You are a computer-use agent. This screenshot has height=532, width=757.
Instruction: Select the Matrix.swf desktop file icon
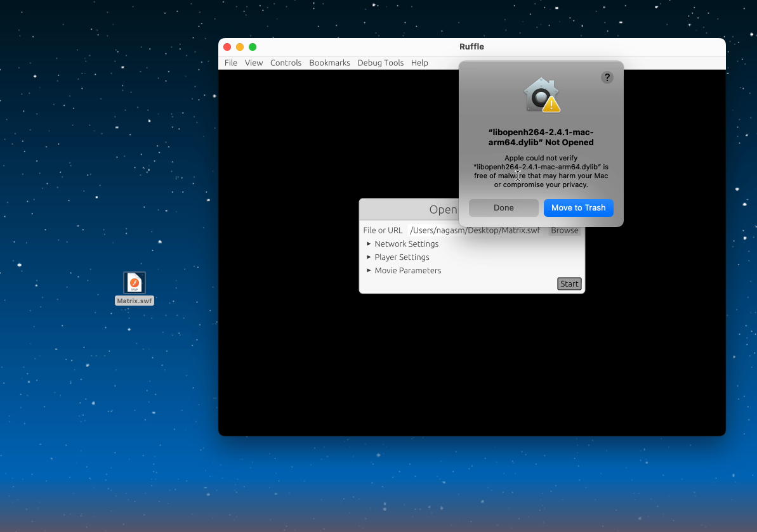tap(135, 283)
